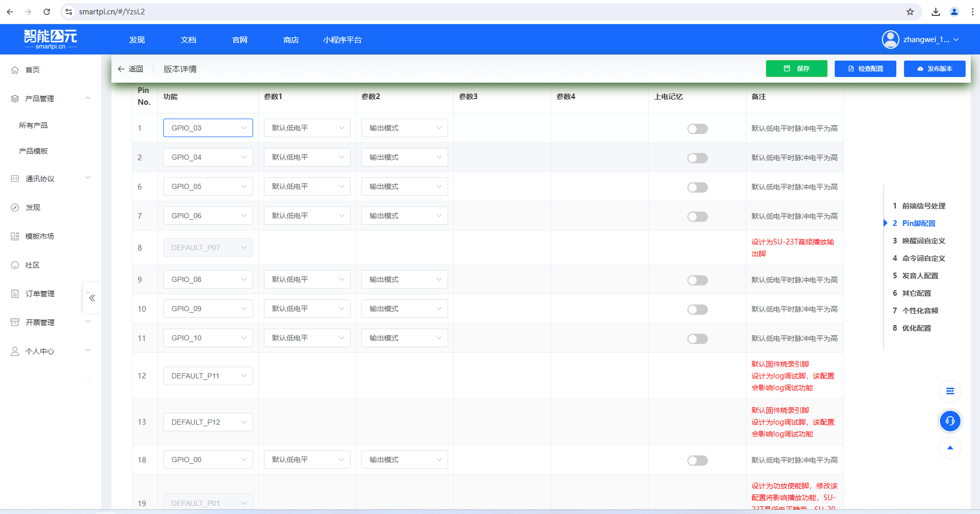Jump to 唤醒词自定义 section anchor
This screenshot has height=514, width=980.
923,241
